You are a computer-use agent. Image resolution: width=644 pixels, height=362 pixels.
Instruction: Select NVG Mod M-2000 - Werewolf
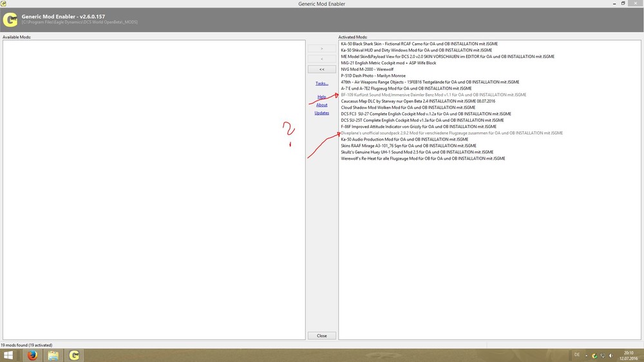(367, 69)
